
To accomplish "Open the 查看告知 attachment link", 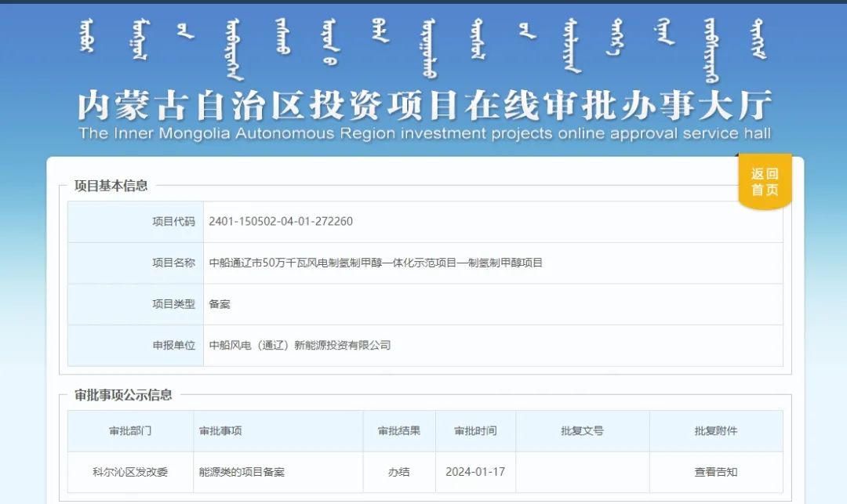I will click(715, 472).
